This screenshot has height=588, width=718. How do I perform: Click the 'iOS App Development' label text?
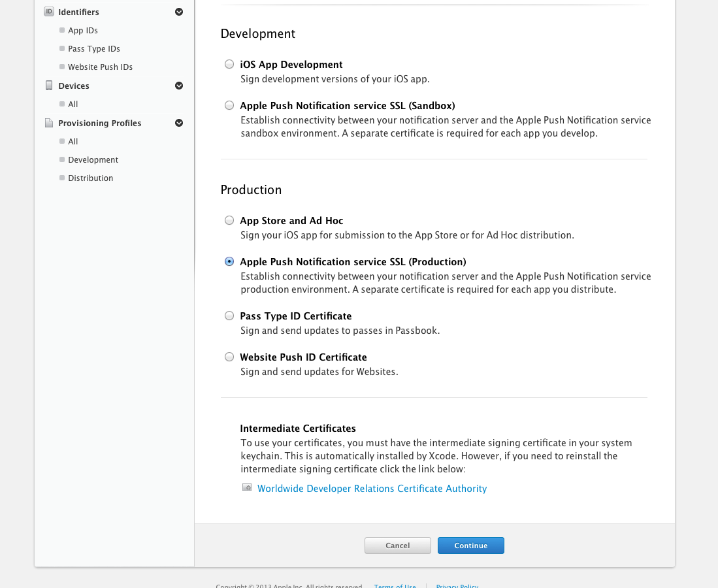pos(291,65)
